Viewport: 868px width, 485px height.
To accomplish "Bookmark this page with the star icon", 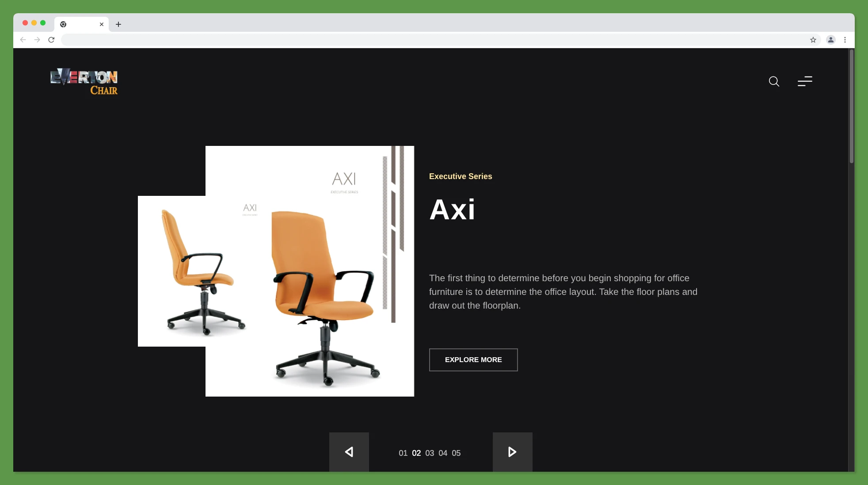I will (813, 39).
